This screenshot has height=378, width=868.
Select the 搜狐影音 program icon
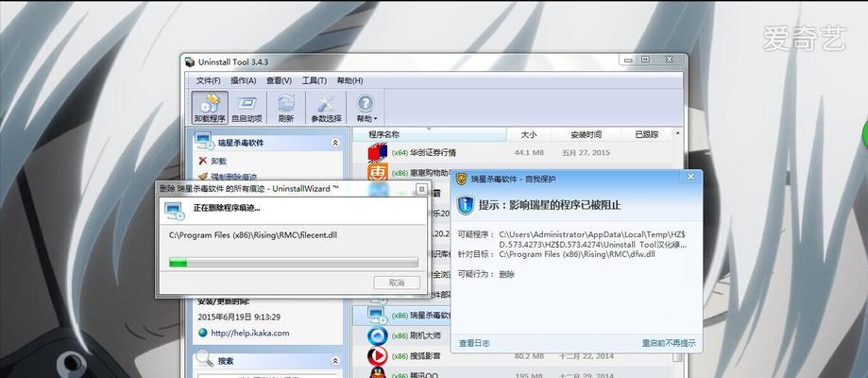[378, 355]
